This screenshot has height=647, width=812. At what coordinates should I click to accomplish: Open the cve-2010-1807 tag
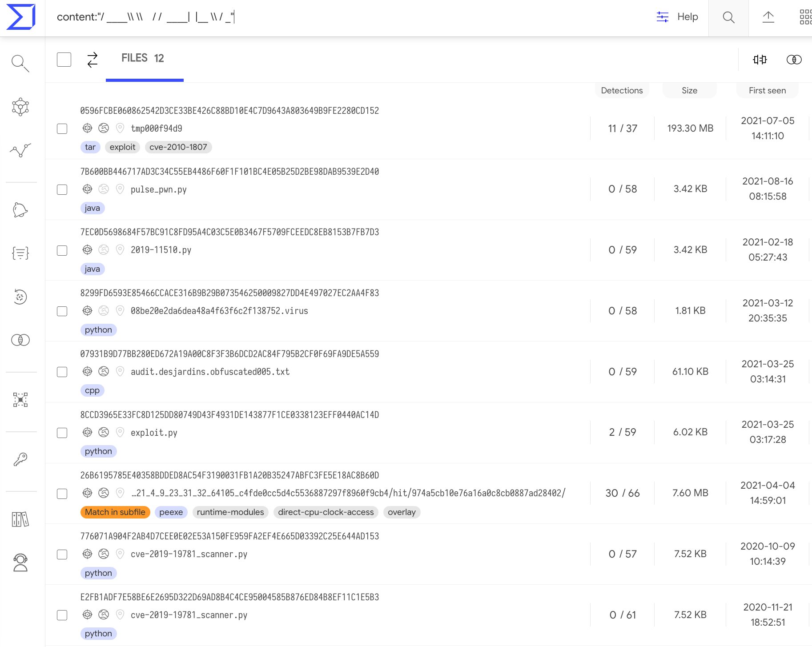click(178, 147)
